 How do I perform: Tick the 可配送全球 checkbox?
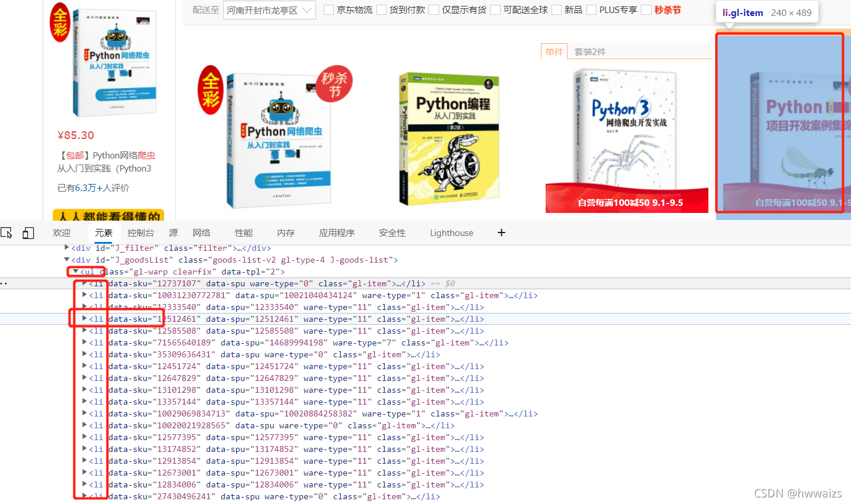click(495, 9)
